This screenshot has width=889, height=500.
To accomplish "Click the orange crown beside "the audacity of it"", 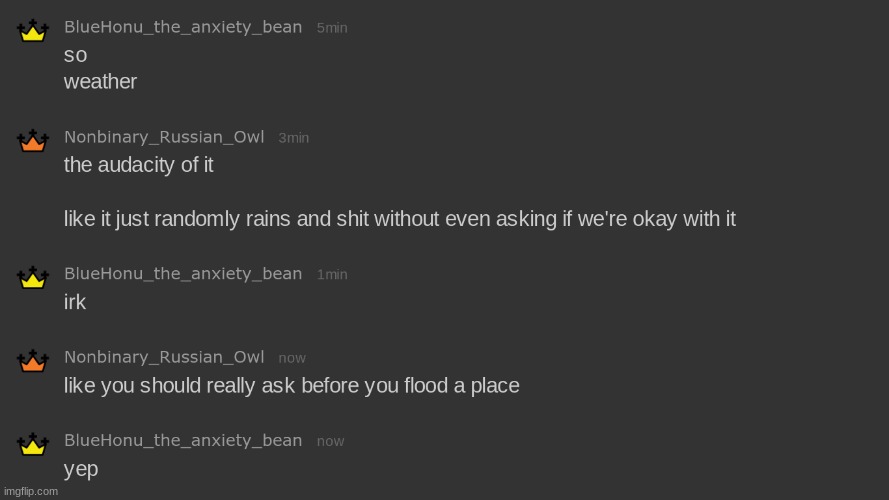I will point(33,141).
